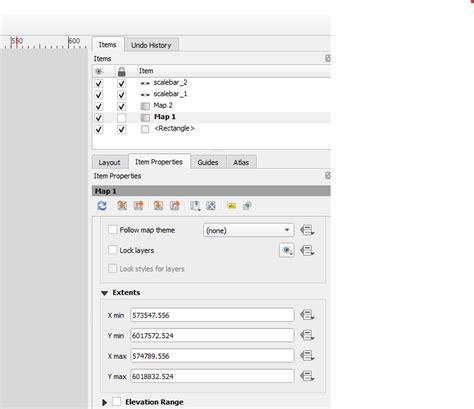This screenshot has width=474, height=409.
Task: Click the Y max input field
Action: (212, 376)
